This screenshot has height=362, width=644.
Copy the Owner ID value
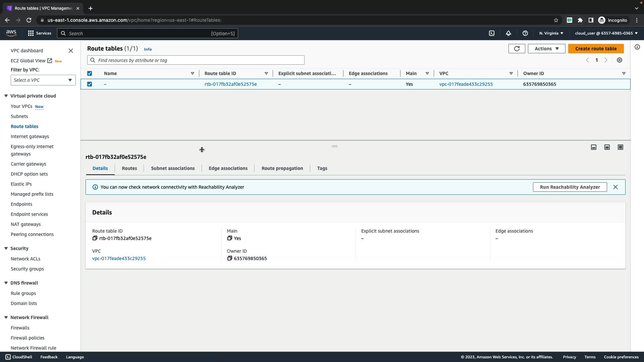230,258
